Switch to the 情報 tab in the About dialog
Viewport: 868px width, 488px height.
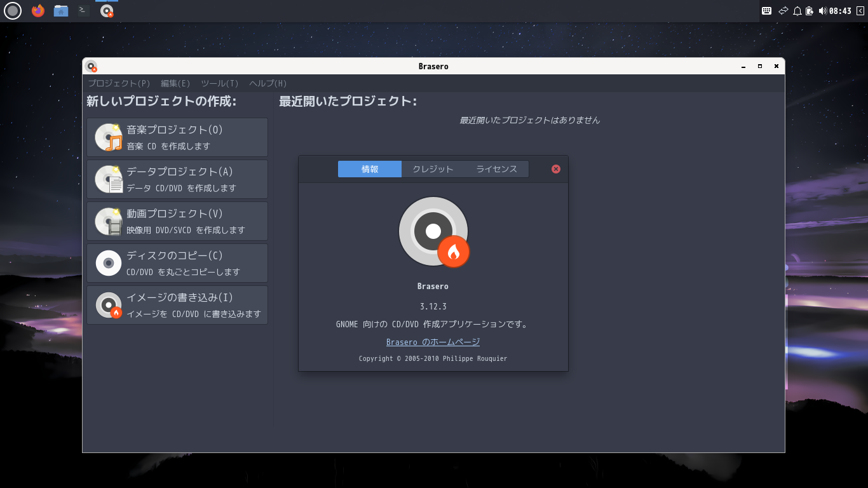370,169
